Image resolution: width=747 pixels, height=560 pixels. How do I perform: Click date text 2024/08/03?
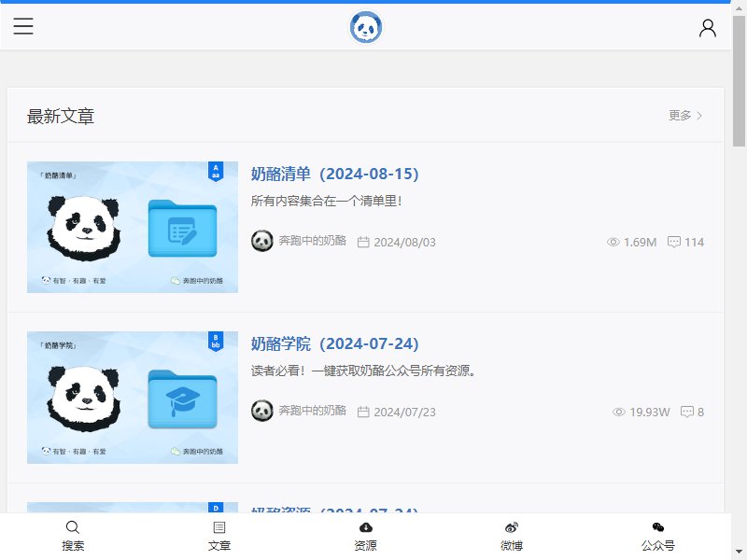point(405,243)
